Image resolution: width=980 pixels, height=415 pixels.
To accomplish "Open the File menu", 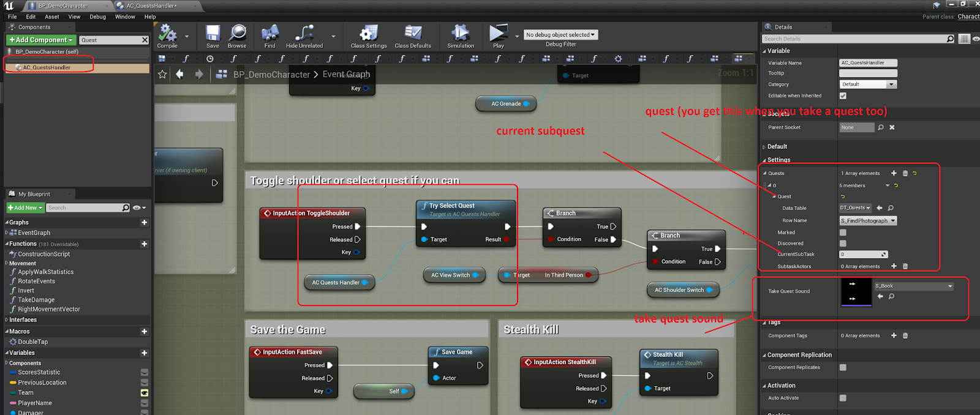I will tap(12, 17).
